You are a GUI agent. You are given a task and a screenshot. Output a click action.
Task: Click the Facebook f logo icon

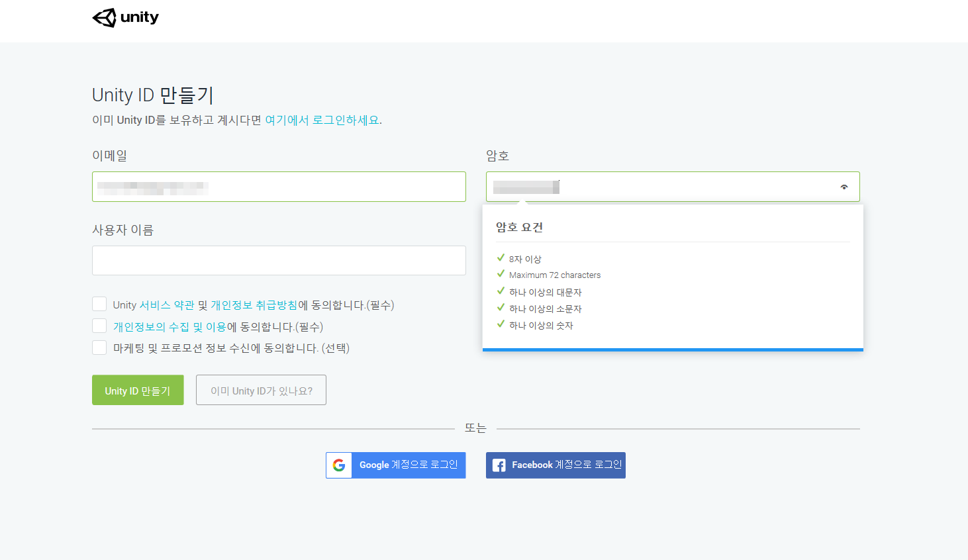click(x=499, y=465)
